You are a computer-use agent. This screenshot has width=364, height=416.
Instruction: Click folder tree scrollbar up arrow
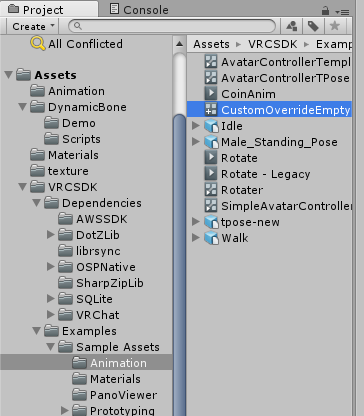(179, 44)
